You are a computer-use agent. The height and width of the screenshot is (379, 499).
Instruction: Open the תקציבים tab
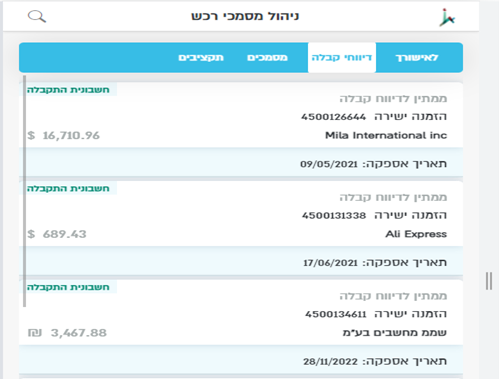pyautogui.click(x=201, y=57)
